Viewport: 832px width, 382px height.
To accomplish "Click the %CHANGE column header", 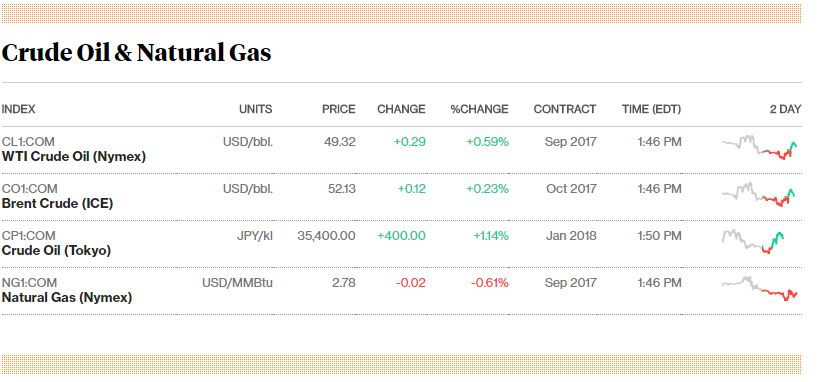I will point(479,109).
